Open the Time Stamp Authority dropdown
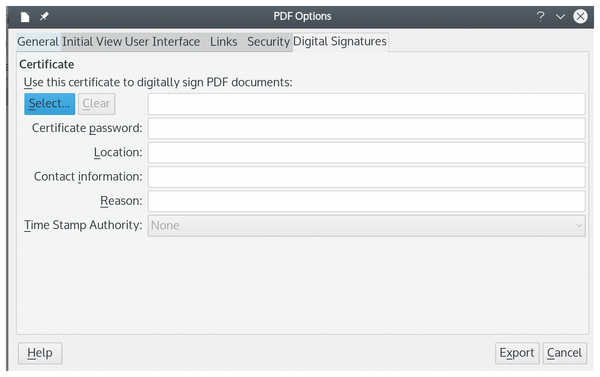This screenshot has width=600, height=377. [366, 225]
